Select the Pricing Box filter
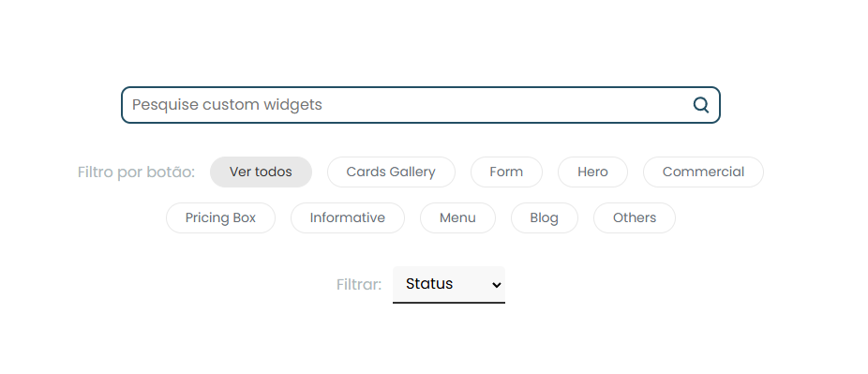Viewport: 868px width, 374px height. tap(220, 218)
